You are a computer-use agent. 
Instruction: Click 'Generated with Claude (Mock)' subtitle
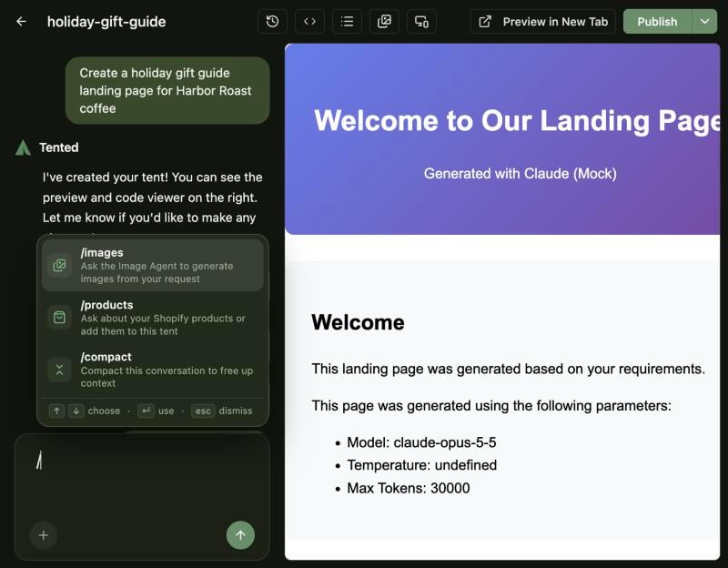coord(520,174)
